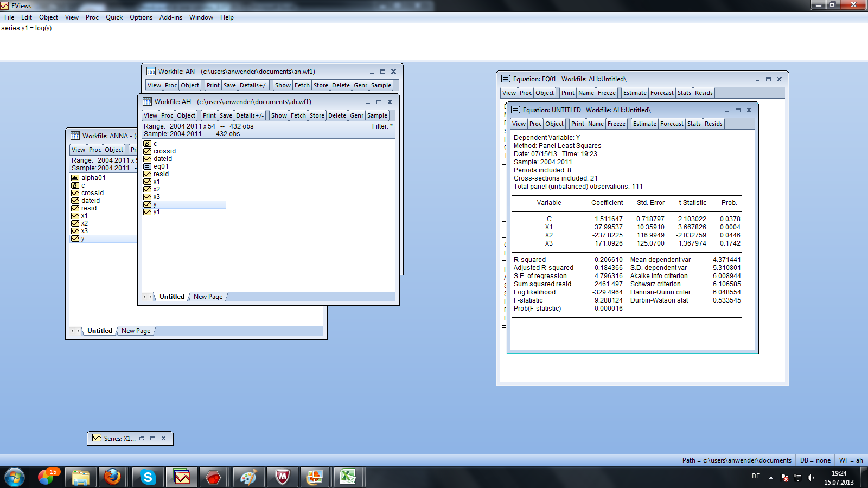The image size is (868, 488).
Task: Click the Filter: * label in Workfile AH
Action: 382,126
